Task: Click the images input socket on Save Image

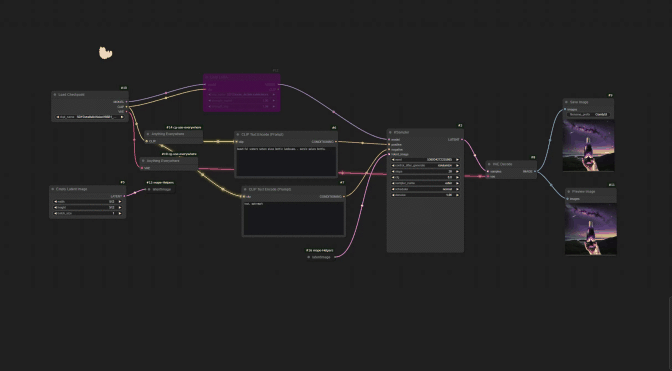Action: tap(565, 109)
